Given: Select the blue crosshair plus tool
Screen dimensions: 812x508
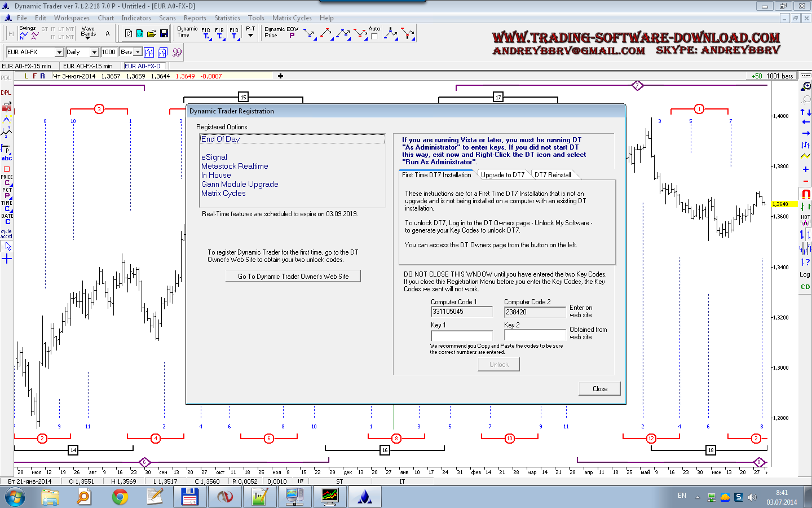Looking at the screenshot, I should pyautogui.click(x=7, y=259).
